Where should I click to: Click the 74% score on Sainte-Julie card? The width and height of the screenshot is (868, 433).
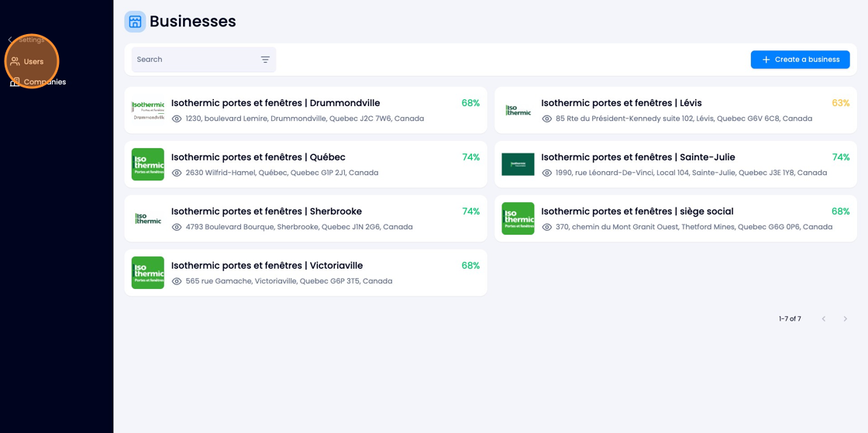click(x=840, y=157)
